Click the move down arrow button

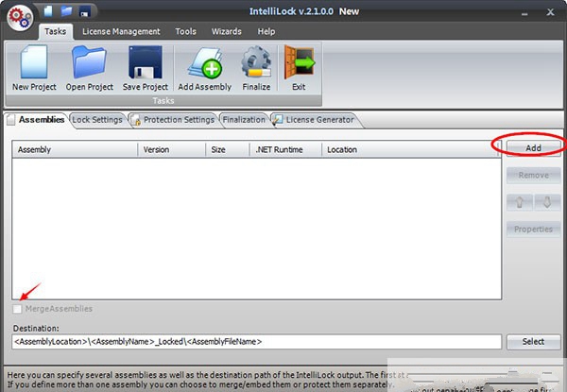547,202
